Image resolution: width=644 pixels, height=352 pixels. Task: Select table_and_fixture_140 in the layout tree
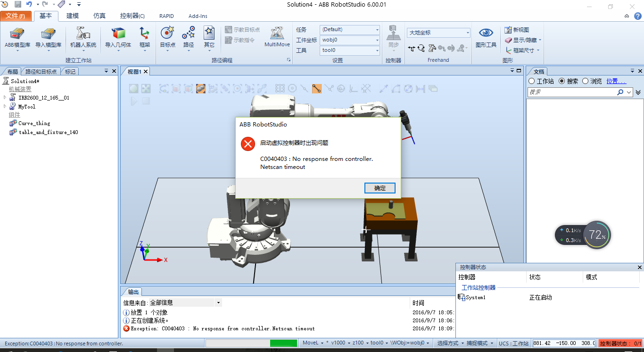tap(48, 132)
